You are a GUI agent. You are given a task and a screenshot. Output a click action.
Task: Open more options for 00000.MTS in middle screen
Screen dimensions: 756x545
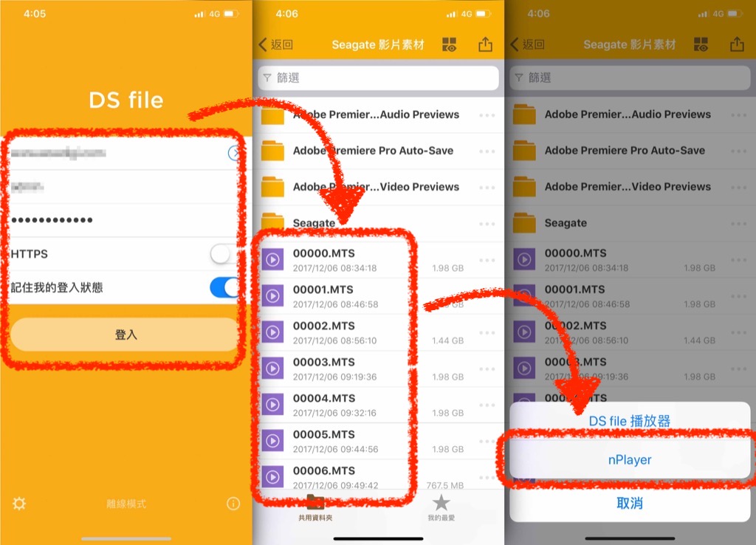[487, 260]
